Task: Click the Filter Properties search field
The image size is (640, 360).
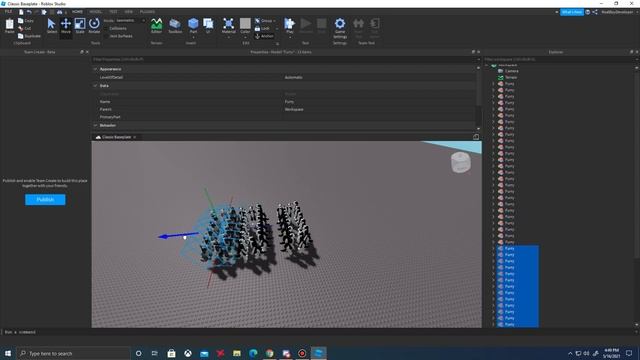Action: coord(284,59)
